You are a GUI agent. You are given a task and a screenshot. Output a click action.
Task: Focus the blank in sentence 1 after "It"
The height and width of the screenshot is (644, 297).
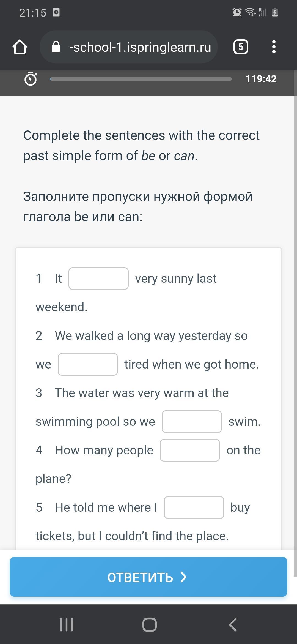[x=98, y=279]
